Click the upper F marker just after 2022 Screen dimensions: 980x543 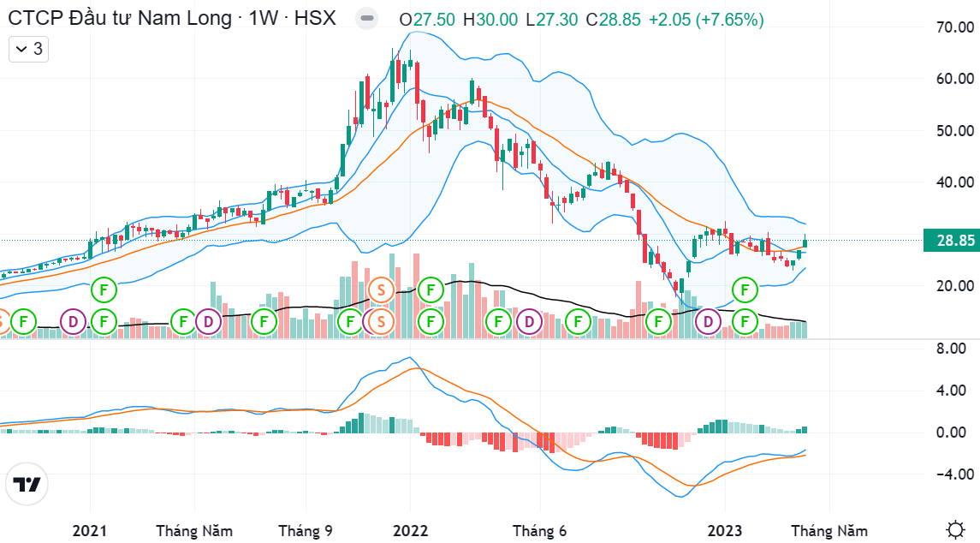[x=430, y=290]
